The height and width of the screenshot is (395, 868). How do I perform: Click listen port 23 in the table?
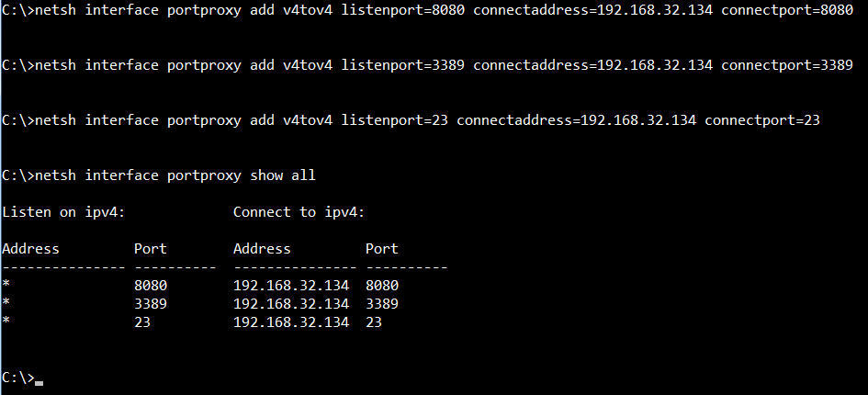[142, 322]
